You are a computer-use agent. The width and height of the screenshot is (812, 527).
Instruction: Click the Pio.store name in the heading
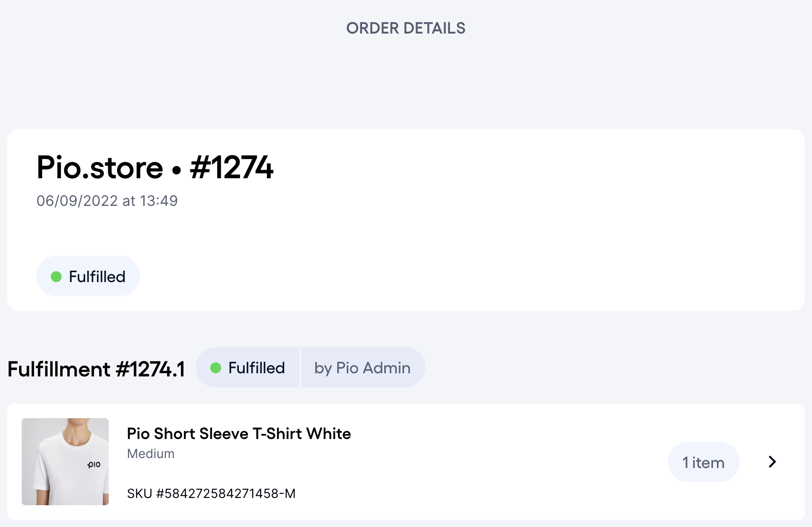[100, 167]
